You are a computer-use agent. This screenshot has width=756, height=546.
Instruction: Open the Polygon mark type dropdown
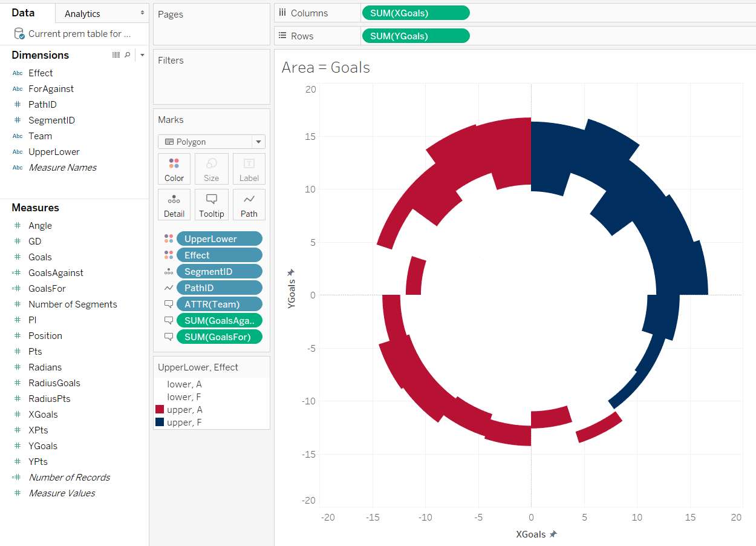[212, 142]
